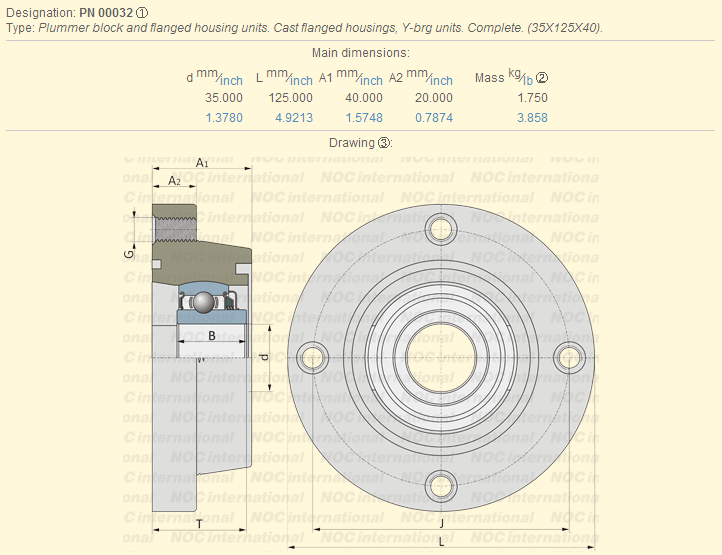
Task: Click the A2 dimension label in drawing
Action: click(x=174, y=181)
